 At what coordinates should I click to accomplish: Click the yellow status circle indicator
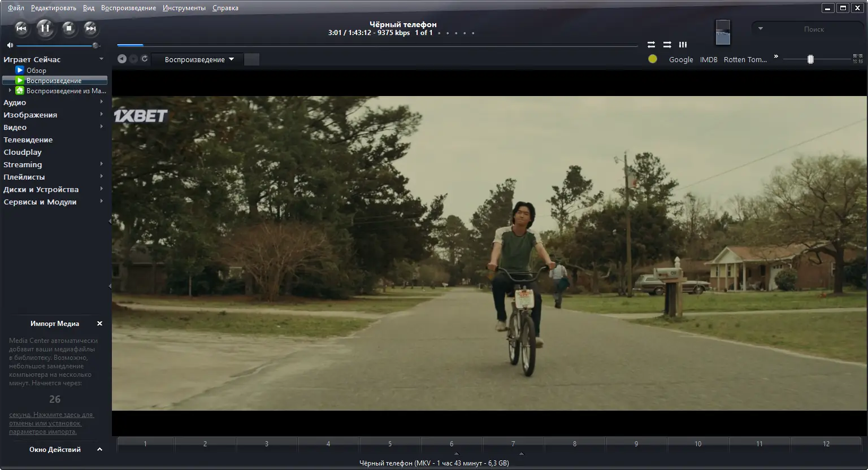click(653, 59)
